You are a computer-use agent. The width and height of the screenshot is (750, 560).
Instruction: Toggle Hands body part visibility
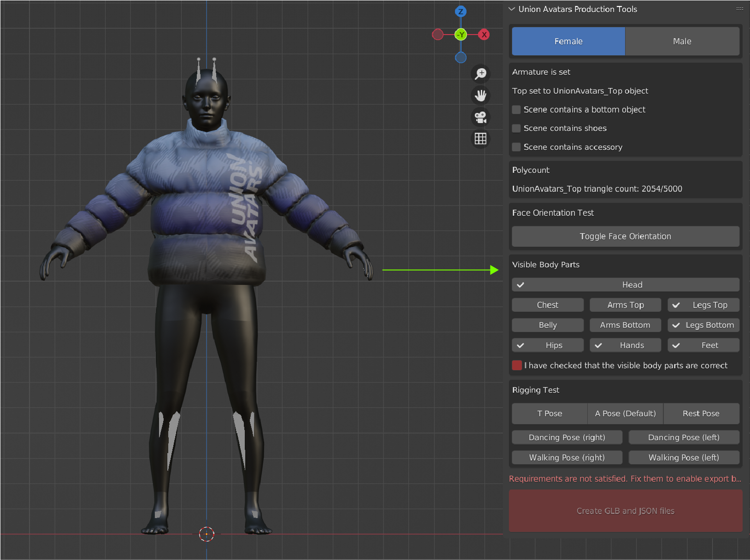pos(626,345)
